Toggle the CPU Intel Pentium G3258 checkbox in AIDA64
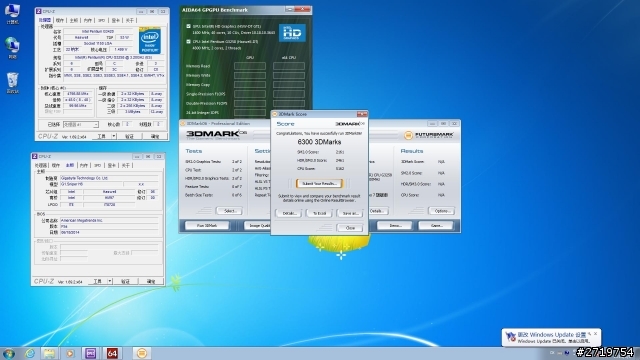This screenshot has width=640, height=360. (188, 41)
